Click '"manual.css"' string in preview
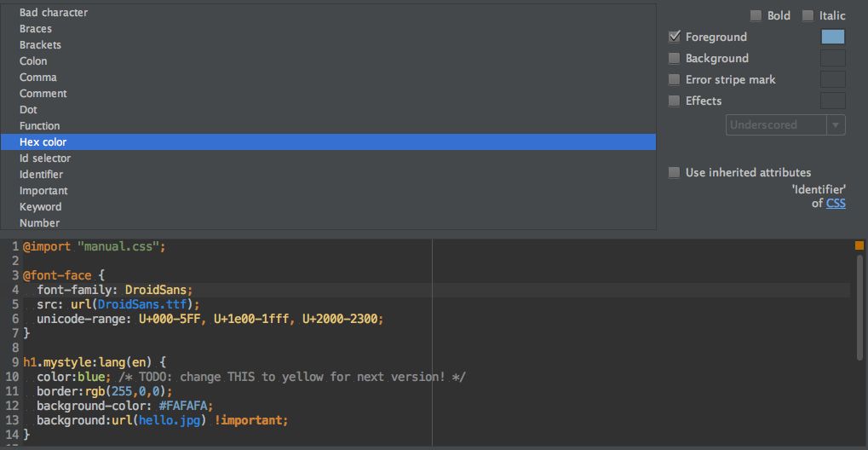868x450 pixels. pyautogui.click(x=119, y=246)
